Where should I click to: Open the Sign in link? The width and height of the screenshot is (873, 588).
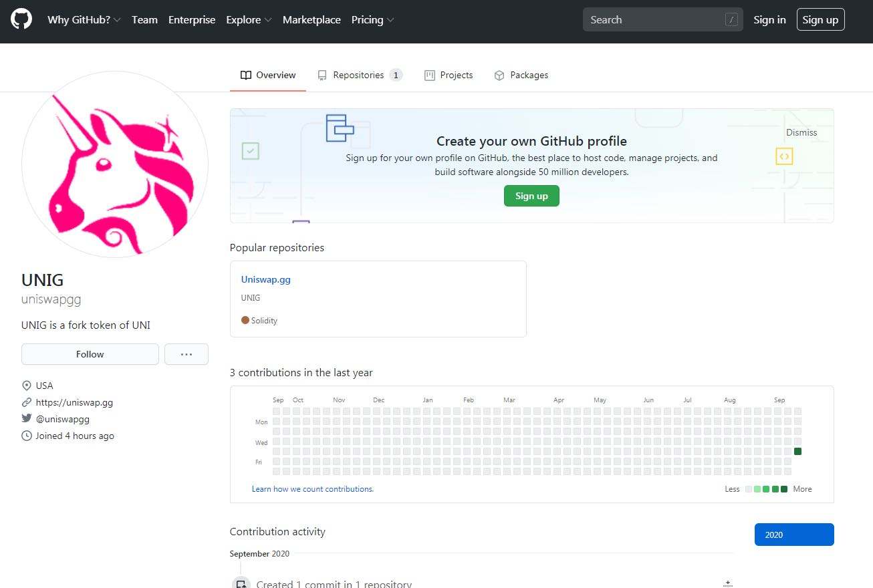coord(769,20)
